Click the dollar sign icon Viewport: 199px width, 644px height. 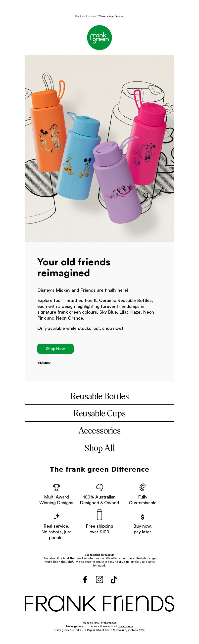(x=143, y=517)
